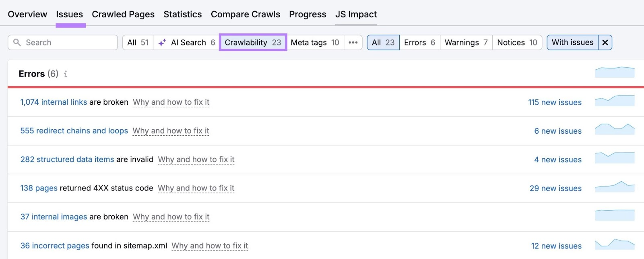Open the 1,074 internal links report
The width and height of the screenshot is (644, 259).
(x=54, y=102)
